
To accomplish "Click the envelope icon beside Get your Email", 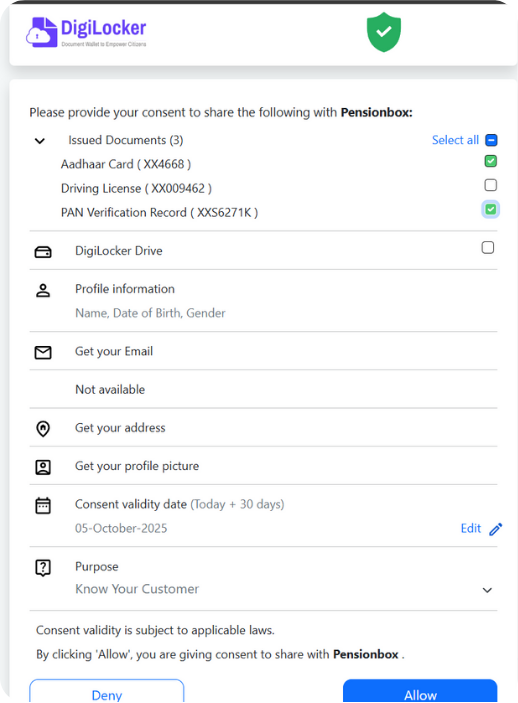I will click(x=43, y=352).
